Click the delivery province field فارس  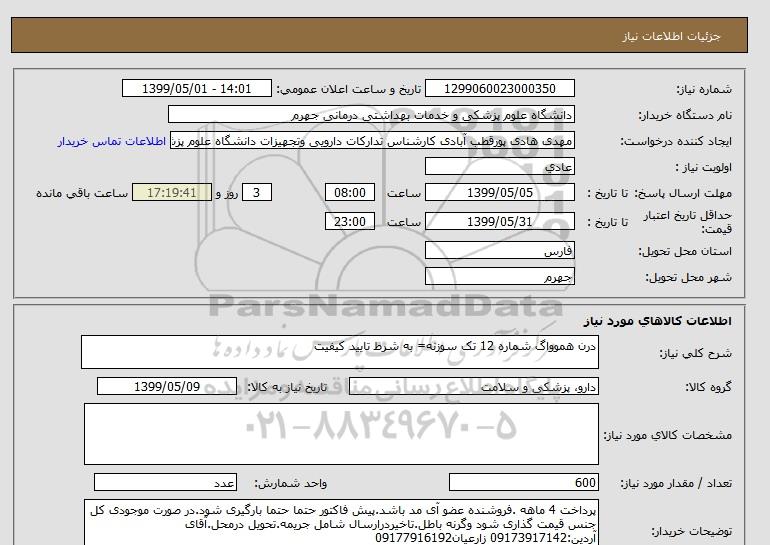[499, 250]
